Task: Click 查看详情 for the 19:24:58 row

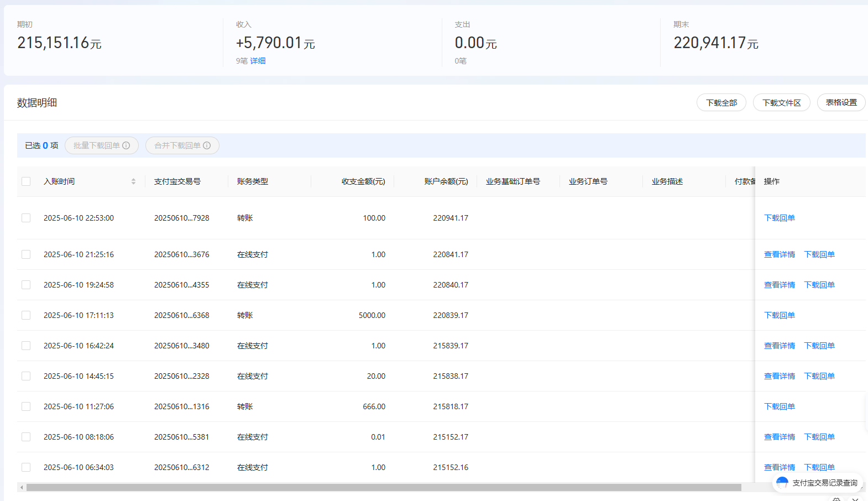Action: coord(780,285)
